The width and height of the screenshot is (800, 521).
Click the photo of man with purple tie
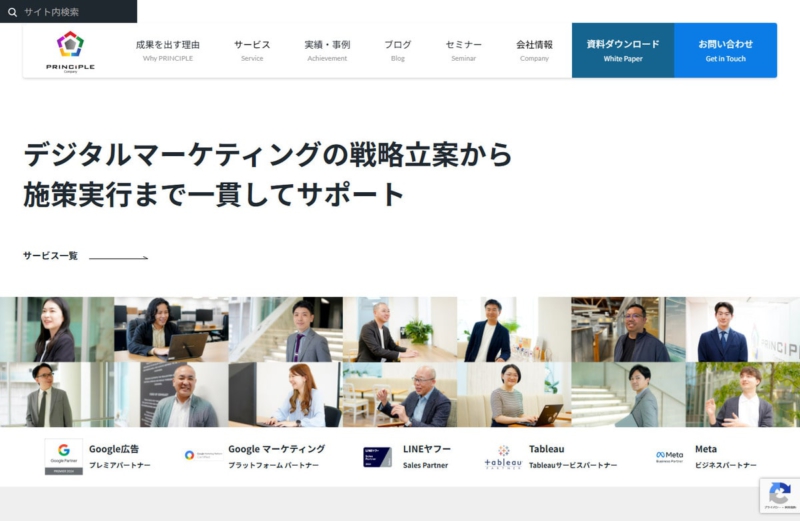click(x=286, y=330)
